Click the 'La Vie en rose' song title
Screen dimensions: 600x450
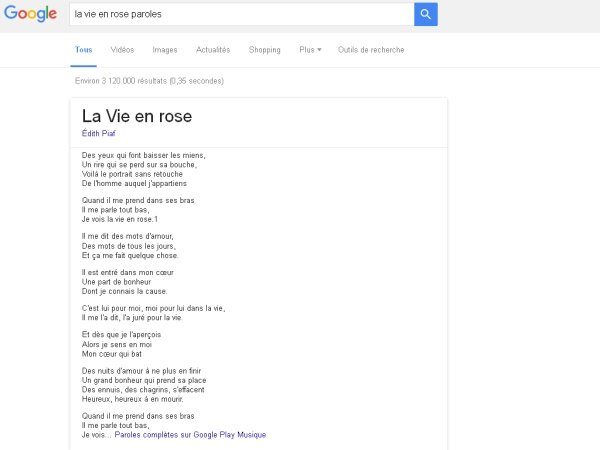coord(137,116)
